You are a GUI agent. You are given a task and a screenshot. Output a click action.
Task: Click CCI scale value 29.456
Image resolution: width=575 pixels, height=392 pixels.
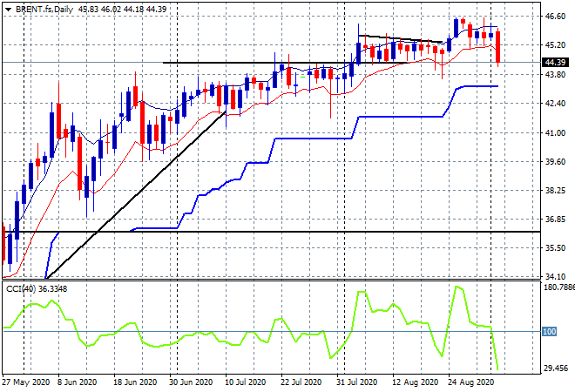tap(556, 368)
